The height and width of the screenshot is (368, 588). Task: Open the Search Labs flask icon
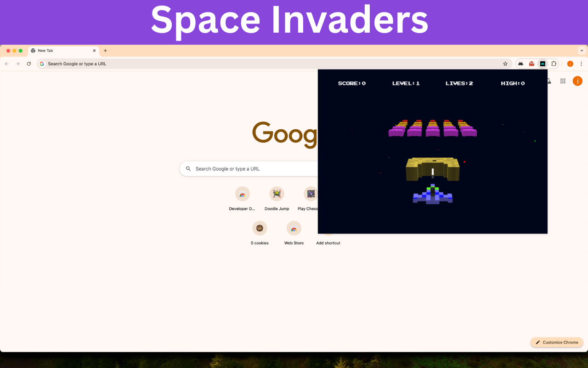[549, 81]
